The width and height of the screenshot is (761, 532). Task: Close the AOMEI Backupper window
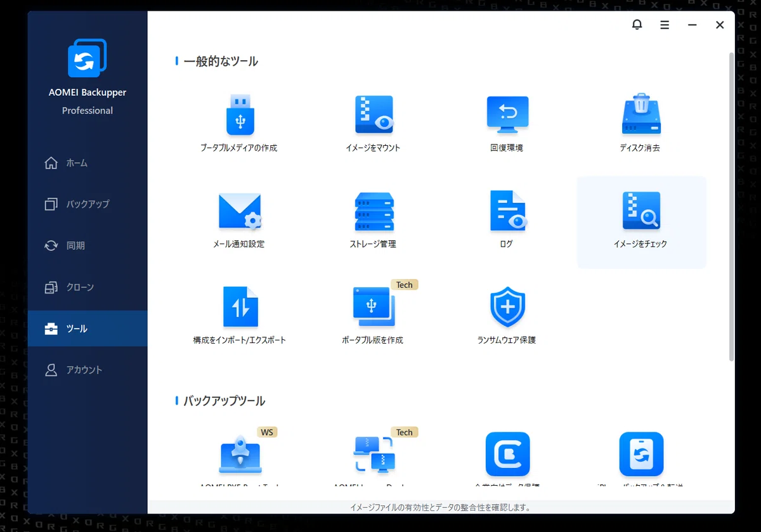tap(720, 25)
